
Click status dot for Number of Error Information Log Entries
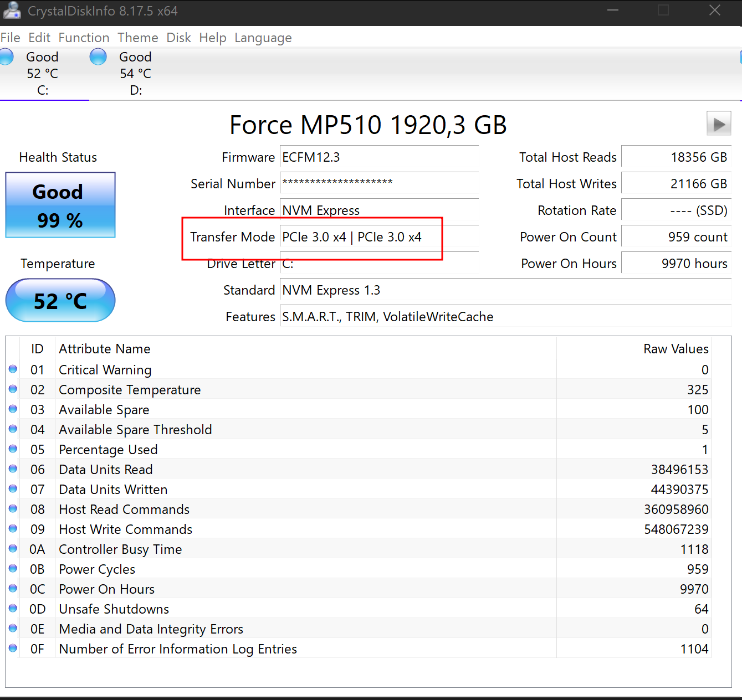[13, 648]
